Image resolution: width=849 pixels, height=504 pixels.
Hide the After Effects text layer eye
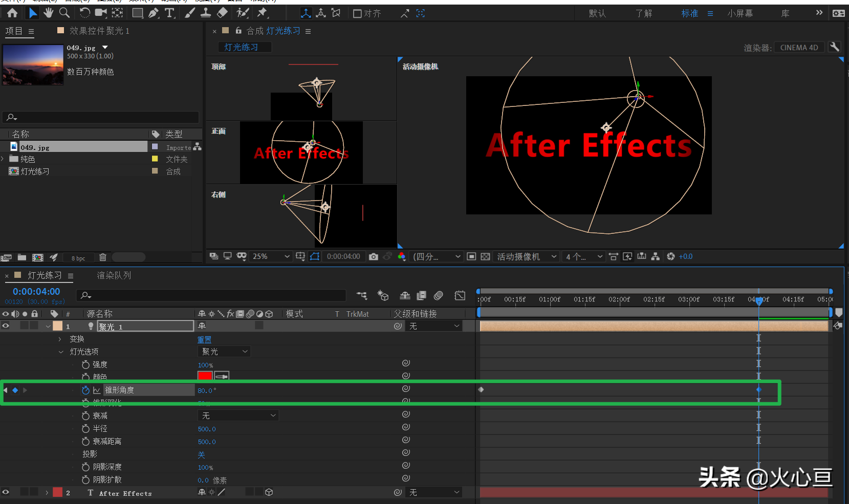click(x=6, y=492)
